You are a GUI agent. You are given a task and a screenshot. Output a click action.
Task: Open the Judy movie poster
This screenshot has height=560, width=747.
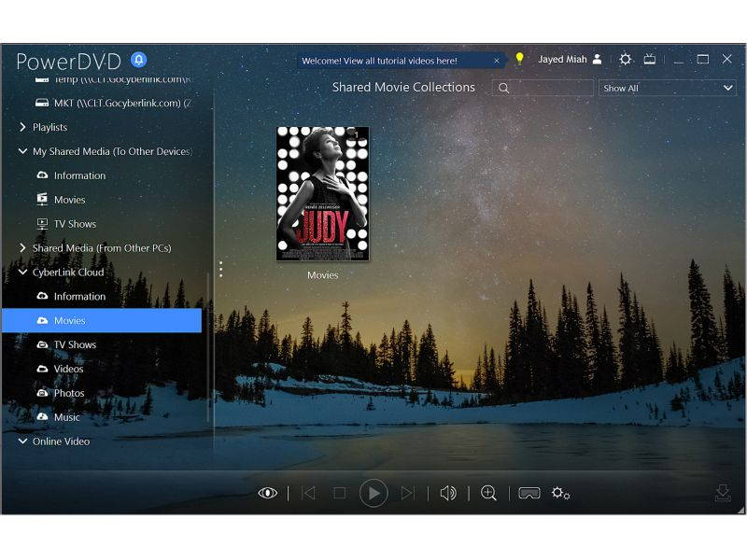pos(322,193)
